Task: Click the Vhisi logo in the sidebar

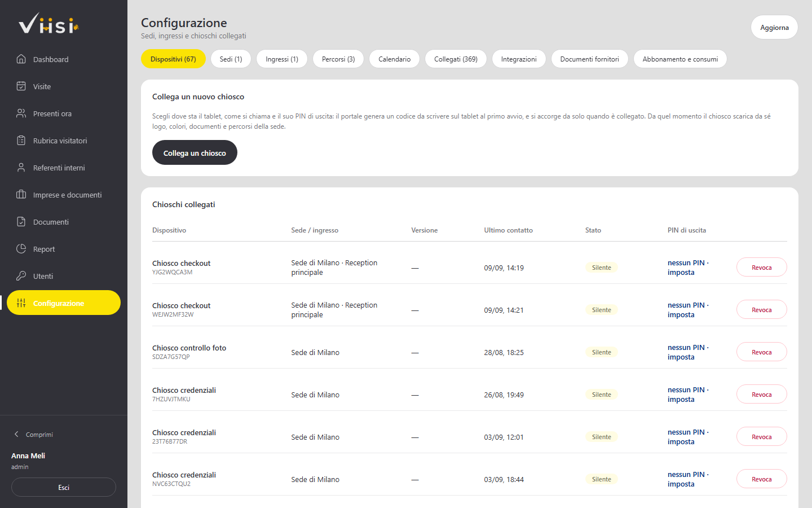Action: click(x=48, y=24)
